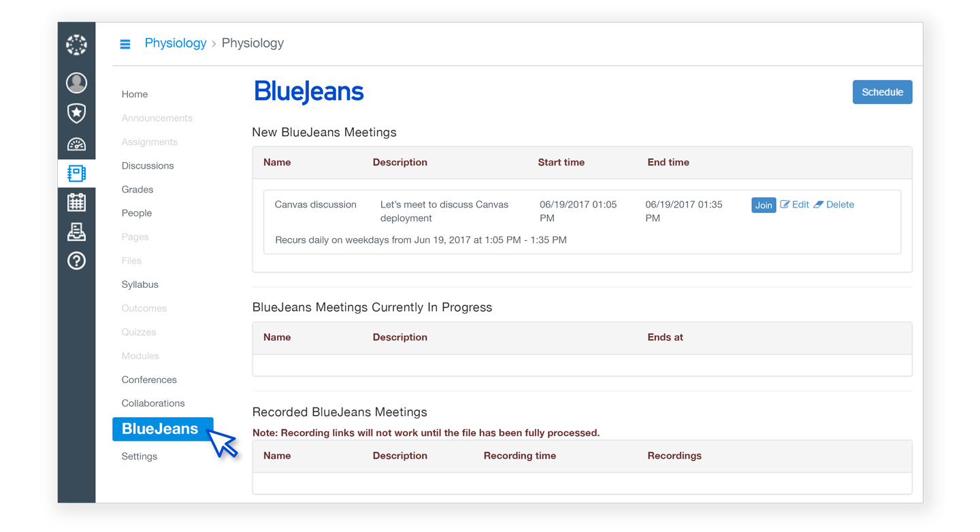The width and height of the screenshot is (980, 532).
Task: Select Discussions in course menu
Action: tap(148, 166)
